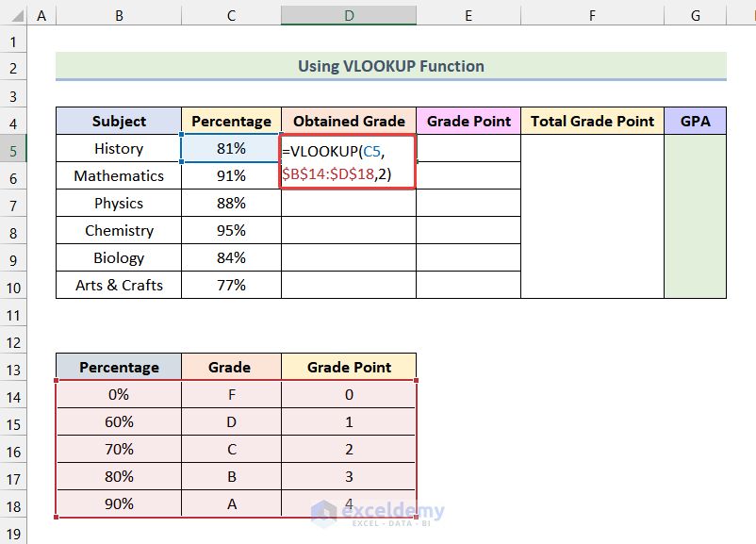Select the 'Total Grade Point' header cell
The width and height of the screenshot is (756, 544).
[592, 122]
